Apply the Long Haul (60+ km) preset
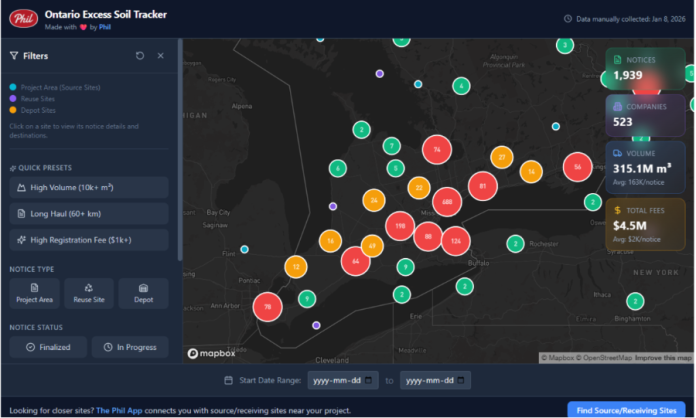This screenshot has width=696, height=418. click(x=89, y=214)
